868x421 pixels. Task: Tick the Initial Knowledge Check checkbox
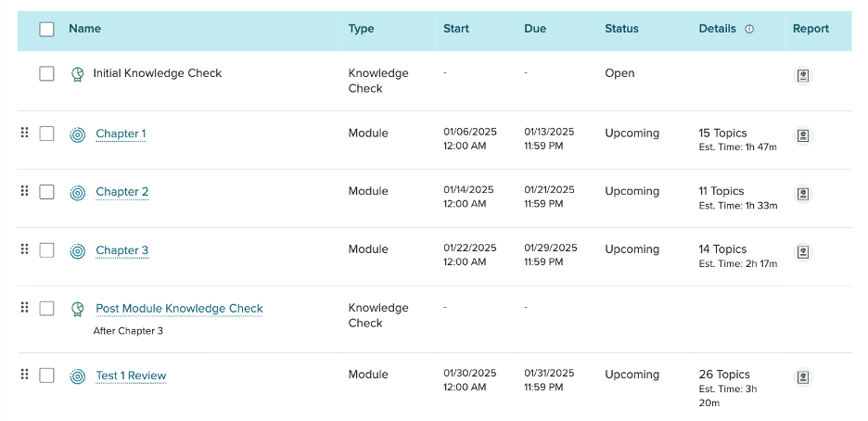point(47,73)
